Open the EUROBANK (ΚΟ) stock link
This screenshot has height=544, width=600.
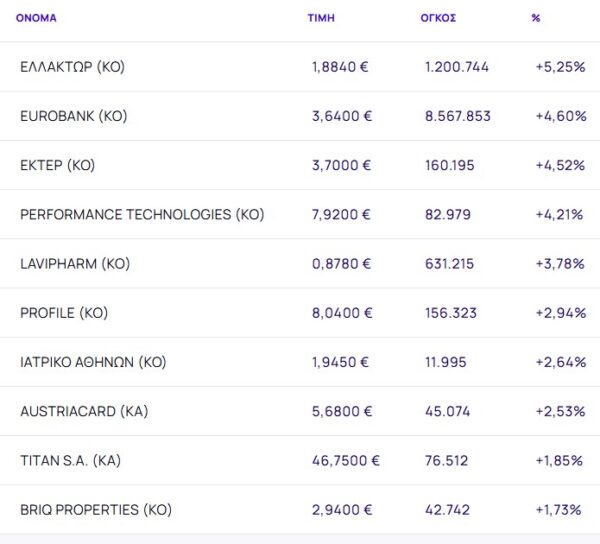pos(73,116)
